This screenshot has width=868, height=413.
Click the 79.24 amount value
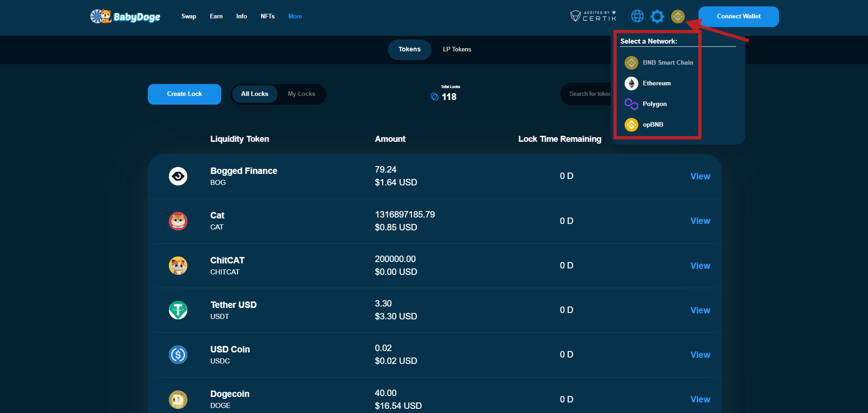click(386, 169)
